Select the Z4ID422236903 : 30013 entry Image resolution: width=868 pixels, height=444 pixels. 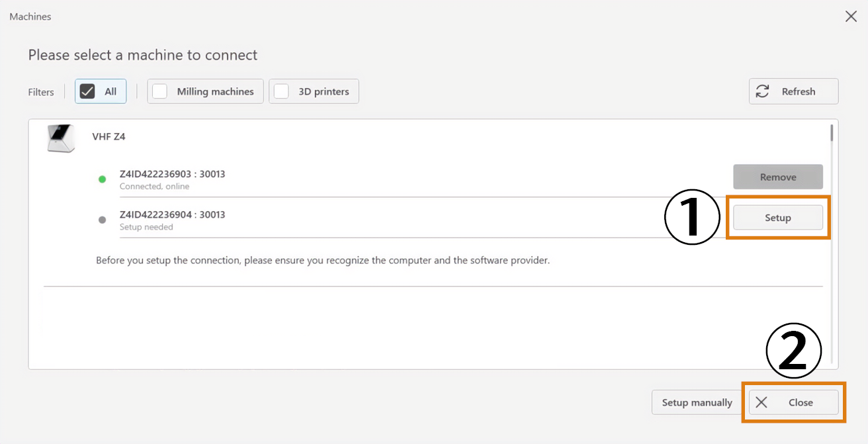click(173, 174)
